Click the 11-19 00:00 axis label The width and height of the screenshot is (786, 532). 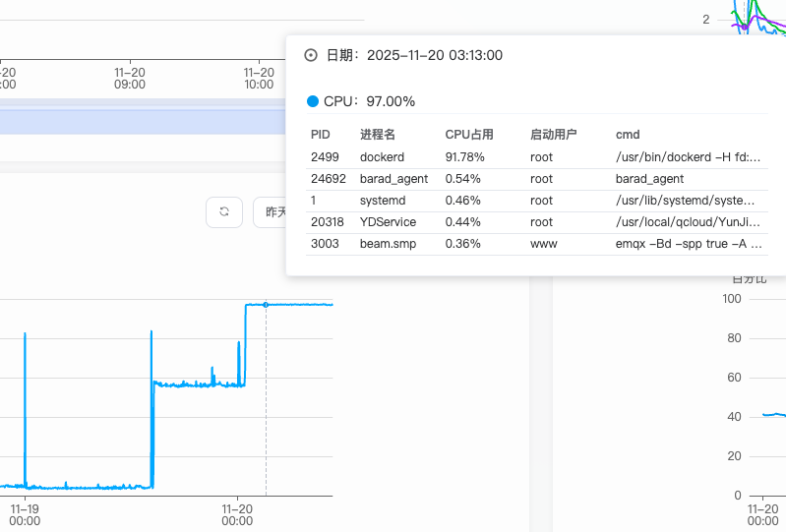point(25,514)
